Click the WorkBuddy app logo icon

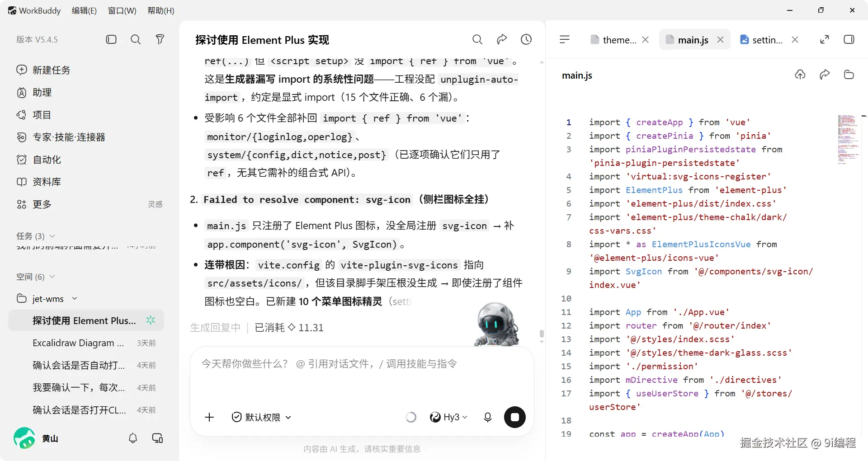pos(12,10)
